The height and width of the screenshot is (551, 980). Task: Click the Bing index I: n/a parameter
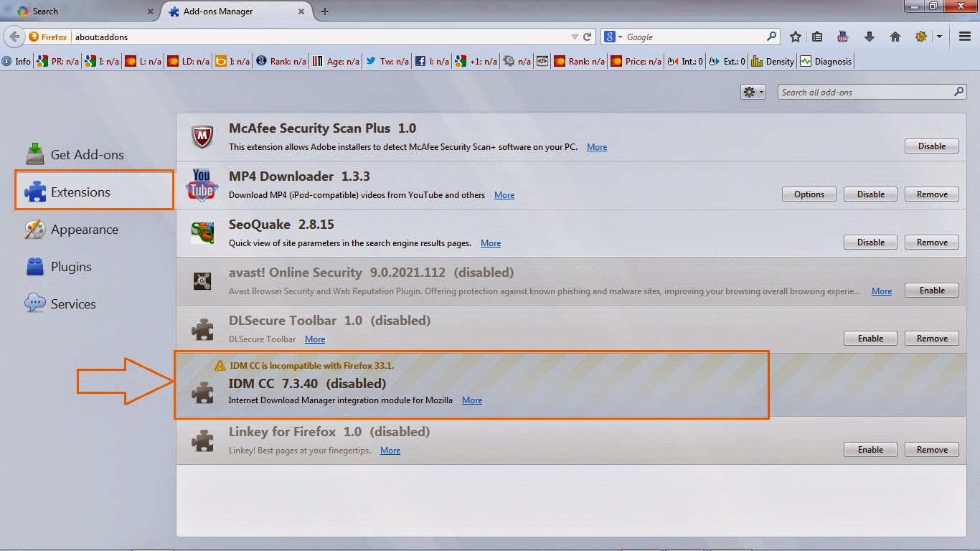(x=233, y=62)
